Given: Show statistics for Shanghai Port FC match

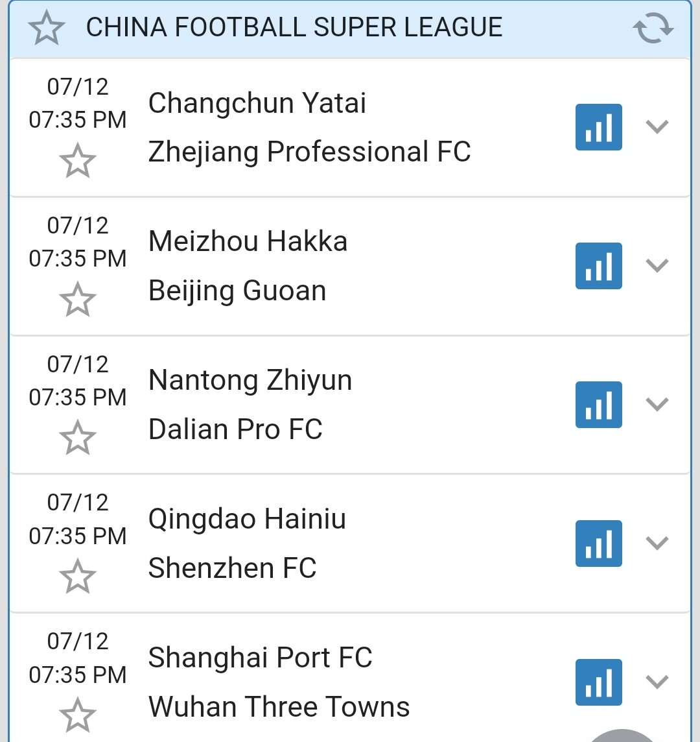Looking at the screenshot, I should [x=598, y=682].
